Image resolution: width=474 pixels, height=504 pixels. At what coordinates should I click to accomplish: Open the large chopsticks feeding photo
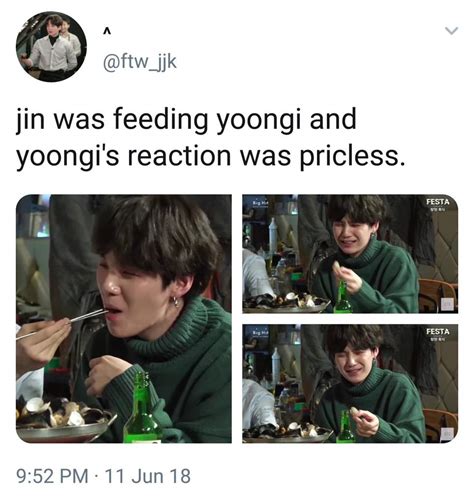tap(124, 319)
